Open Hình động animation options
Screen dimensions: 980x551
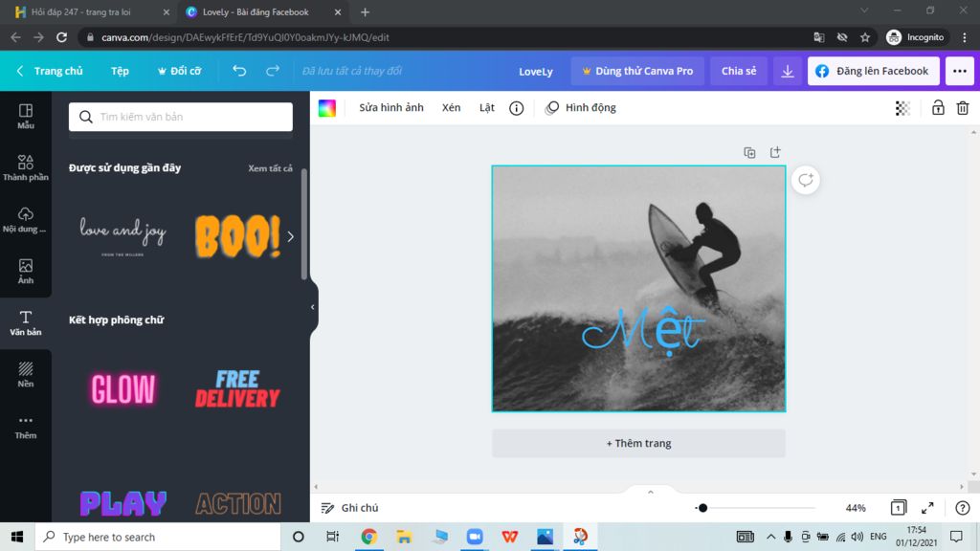coord(581,107)
